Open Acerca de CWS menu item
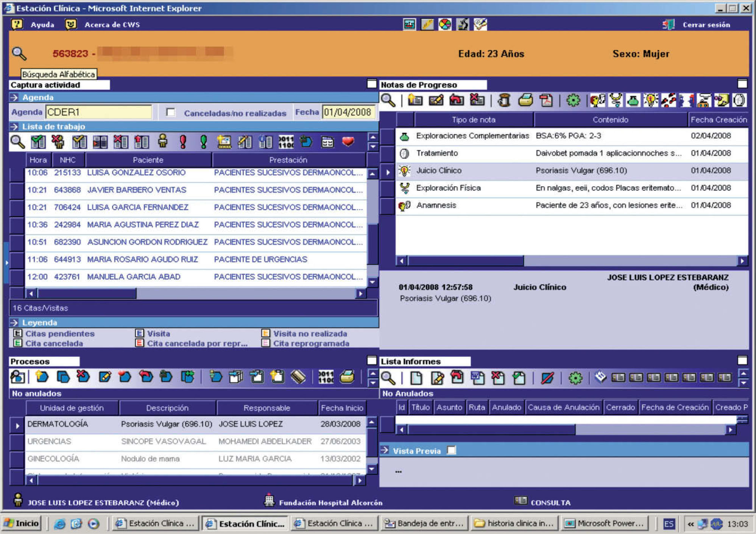756x534 pixels. click(112, 25)
